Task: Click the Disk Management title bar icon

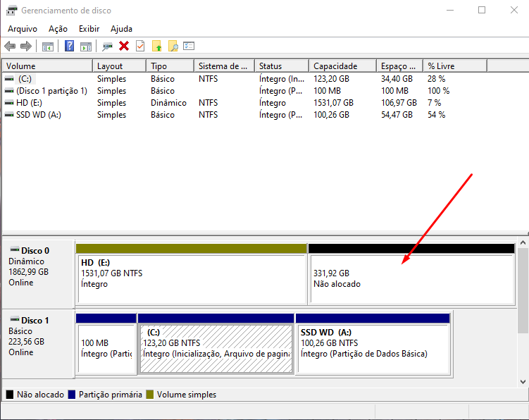Action: (x=11, y=11)
